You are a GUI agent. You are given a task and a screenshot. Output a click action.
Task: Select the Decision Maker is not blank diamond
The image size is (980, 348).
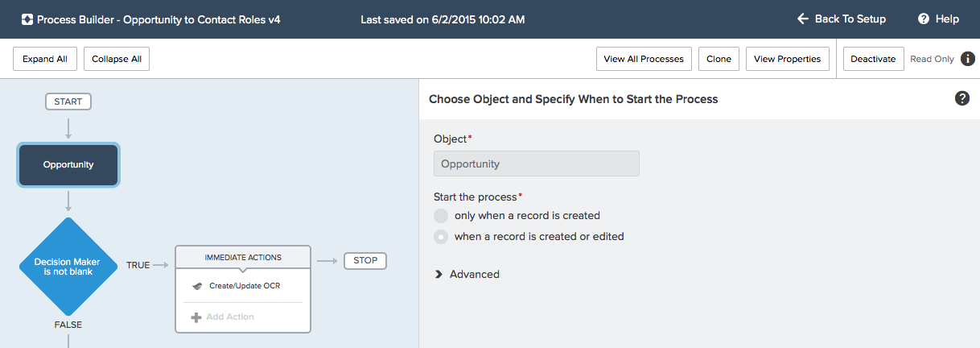[68, 266]
